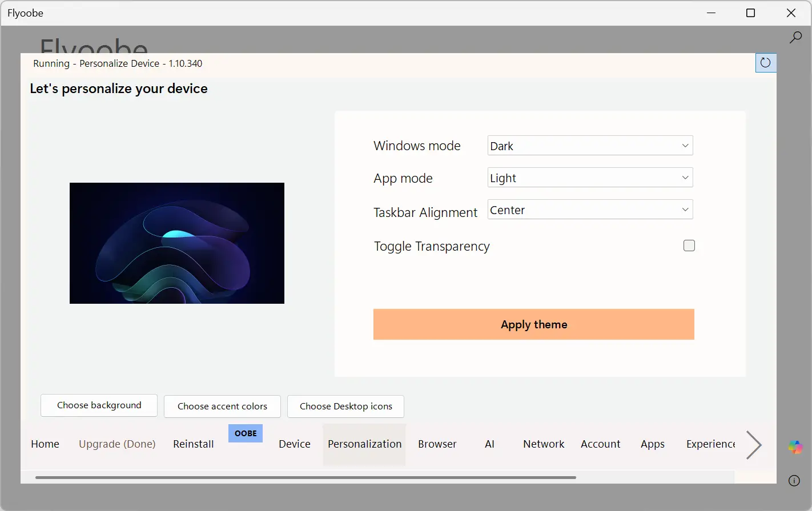Click the horizontal scrollbar under the tabs
This screenshot has height=511, width=812.
point(305,477)
